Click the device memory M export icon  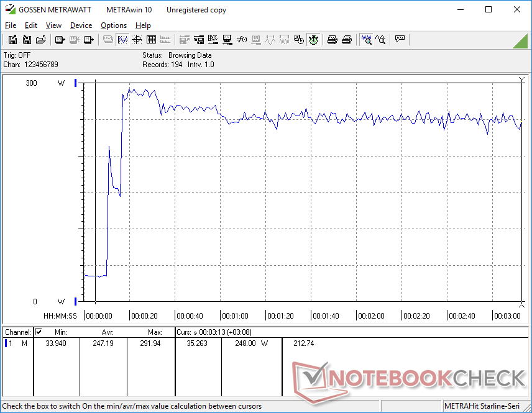88,40
